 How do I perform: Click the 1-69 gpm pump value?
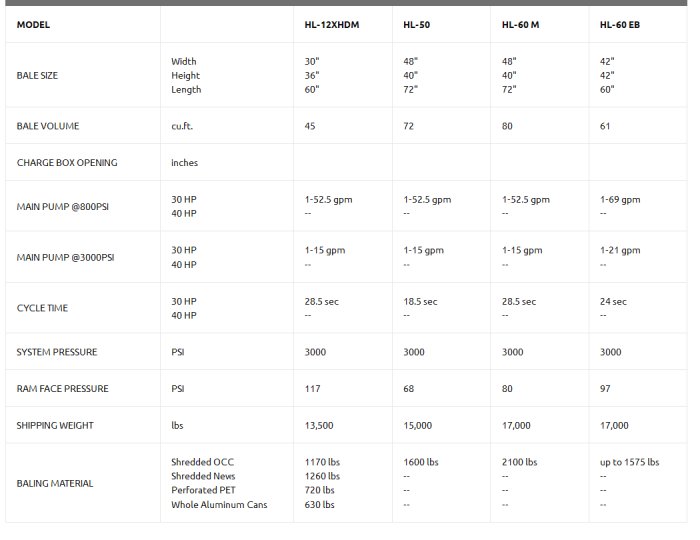[x=620, y=199]
